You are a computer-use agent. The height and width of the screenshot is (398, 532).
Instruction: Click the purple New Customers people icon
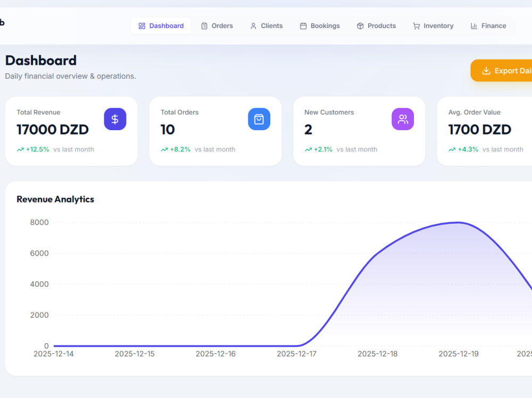click(403, 119)
